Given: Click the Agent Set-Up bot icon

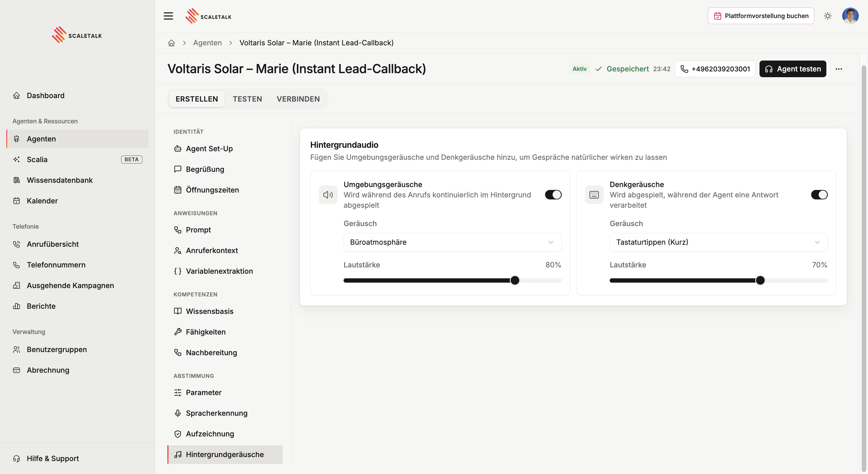Looking at the screenshot, I should (178, 149).
